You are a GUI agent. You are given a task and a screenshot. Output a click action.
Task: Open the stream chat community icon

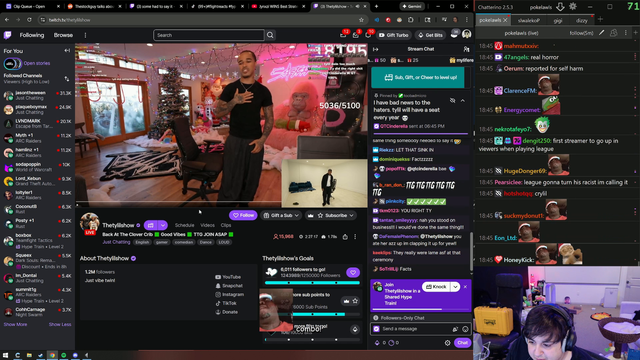click(466, 49)
